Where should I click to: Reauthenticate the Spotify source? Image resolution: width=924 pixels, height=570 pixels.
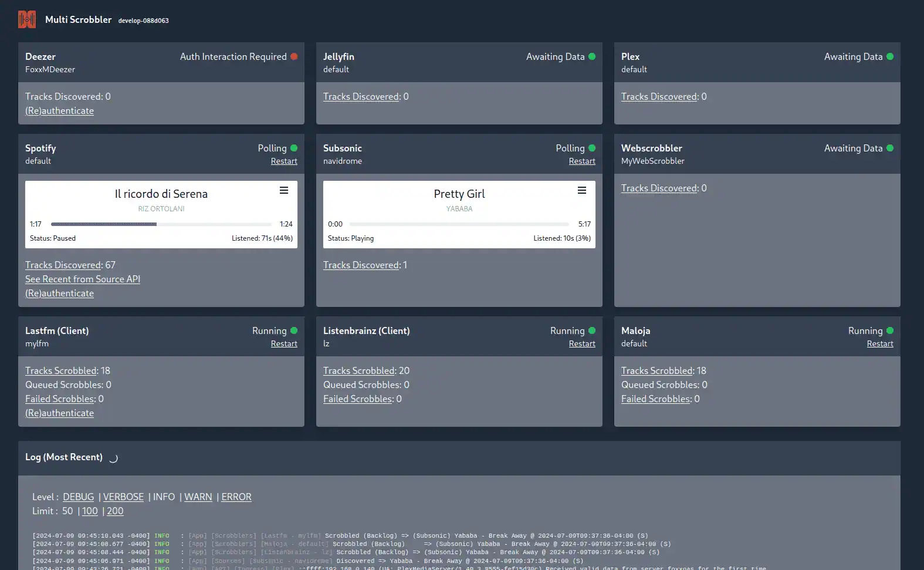coord(59,293)
